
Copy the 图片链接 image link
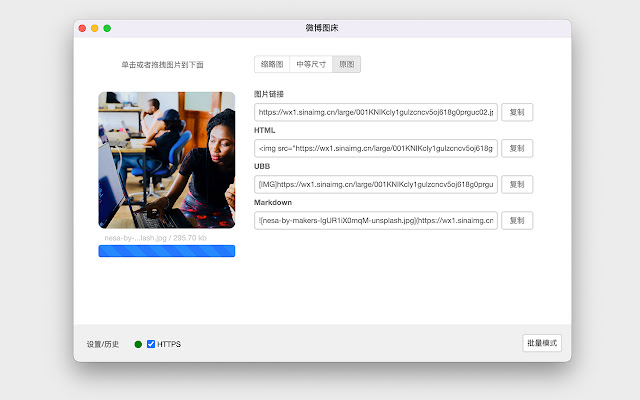pyautogui.click(x=517, y=112)
